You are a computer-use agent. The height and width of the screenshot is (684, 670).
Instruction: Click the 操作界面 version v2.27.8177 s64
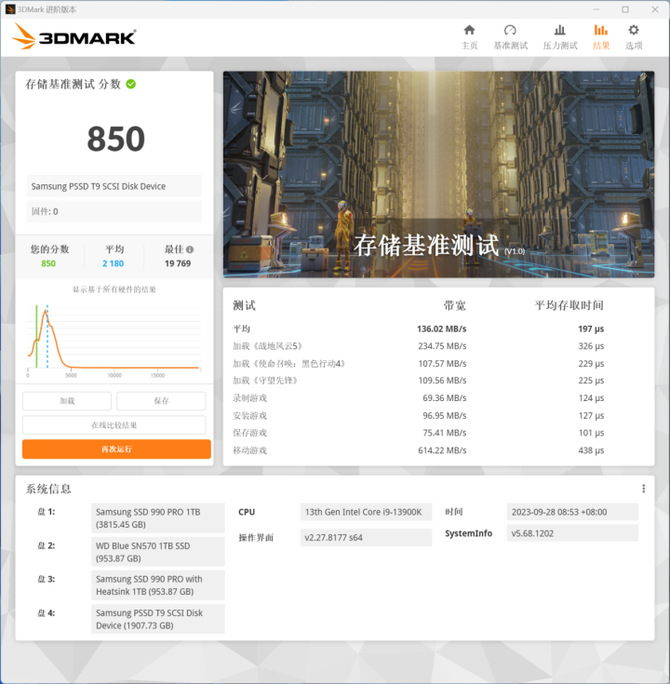click(366, 537)
